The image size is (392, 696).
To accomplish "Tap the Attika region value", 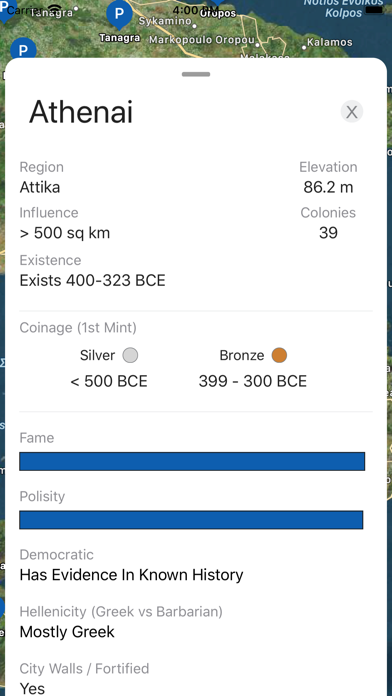I will click(40, 187).
